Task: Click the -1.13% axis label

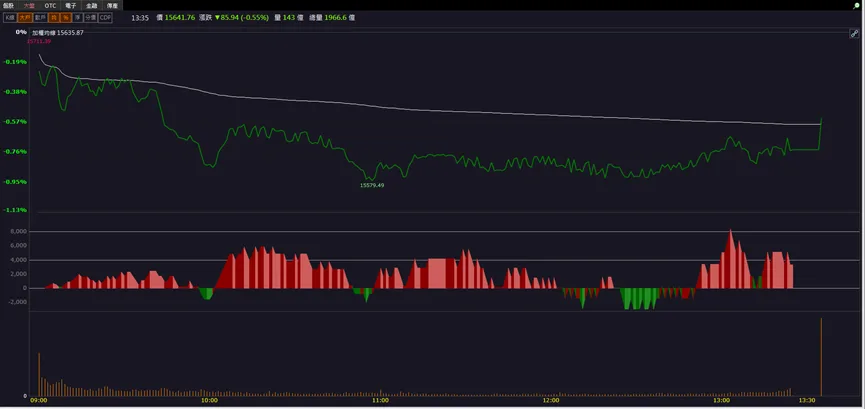Action: (15, 210)
